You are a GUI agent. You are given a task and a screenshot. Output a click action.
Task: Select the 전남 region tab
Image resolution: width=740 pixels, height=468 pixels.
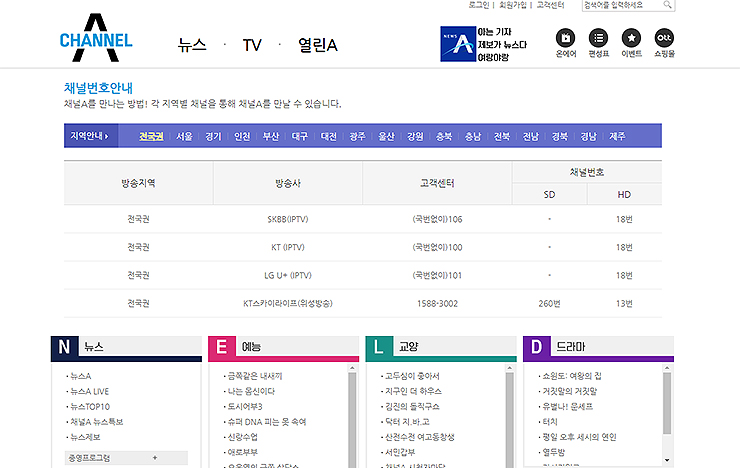tap(530, 136)
